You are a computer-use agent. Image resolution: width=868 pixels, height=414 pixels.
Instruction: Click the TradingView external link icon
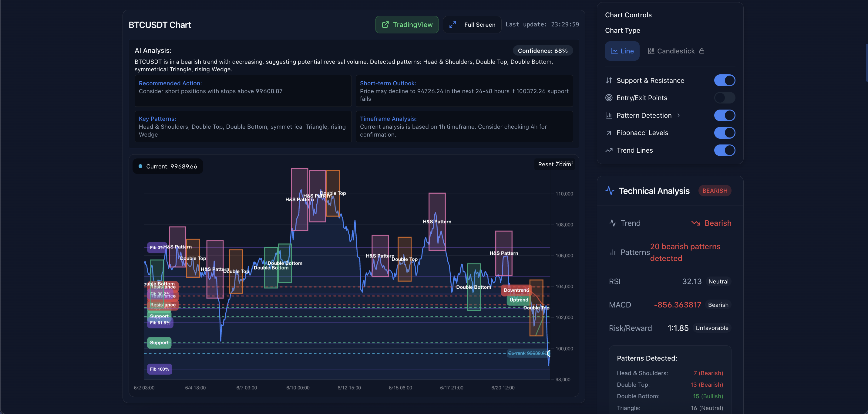(x=385, y=25)
